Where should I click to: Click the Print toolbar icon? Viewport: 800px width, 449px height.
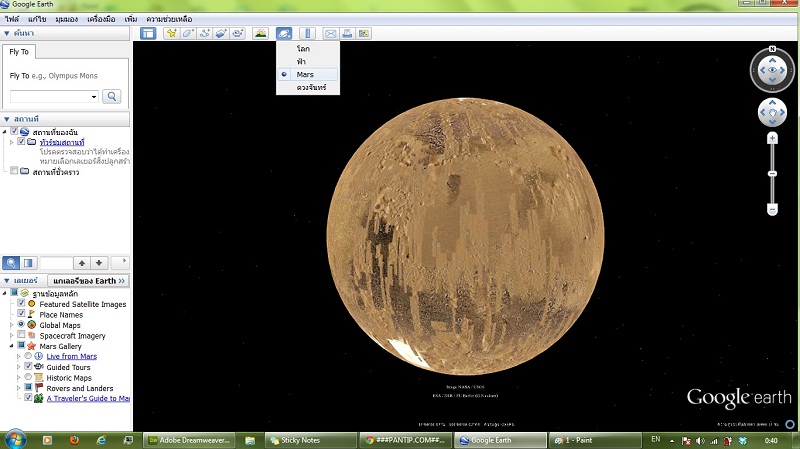347,34
